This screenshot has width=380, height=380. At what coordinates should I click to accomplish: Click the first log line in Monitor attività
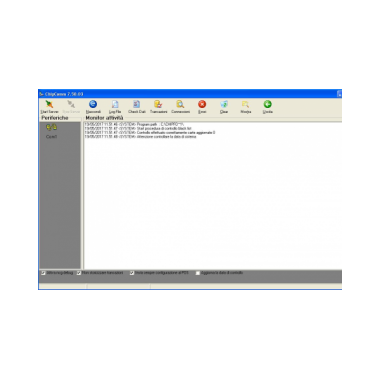click(134, 124)
